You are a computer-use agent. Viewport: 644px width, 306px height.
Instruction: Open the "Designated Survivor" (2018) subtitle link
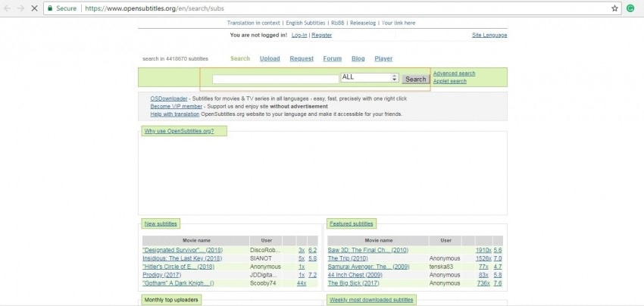pyautogui.click(x=183, y=250)
